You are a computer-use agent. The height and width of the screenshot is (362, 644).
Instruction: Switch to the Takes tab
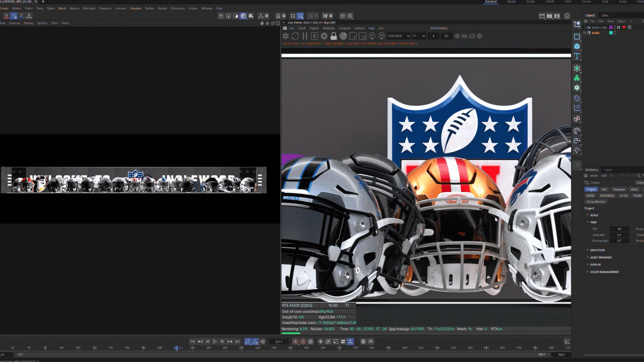pyautogui.click(x=605, y=15)
